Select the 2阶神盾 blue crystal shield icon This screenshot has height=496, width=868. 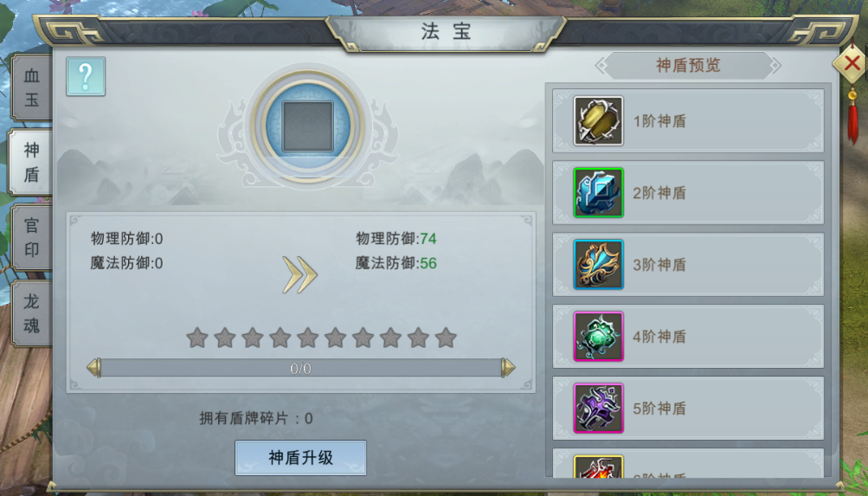click(x=598, y=193)
